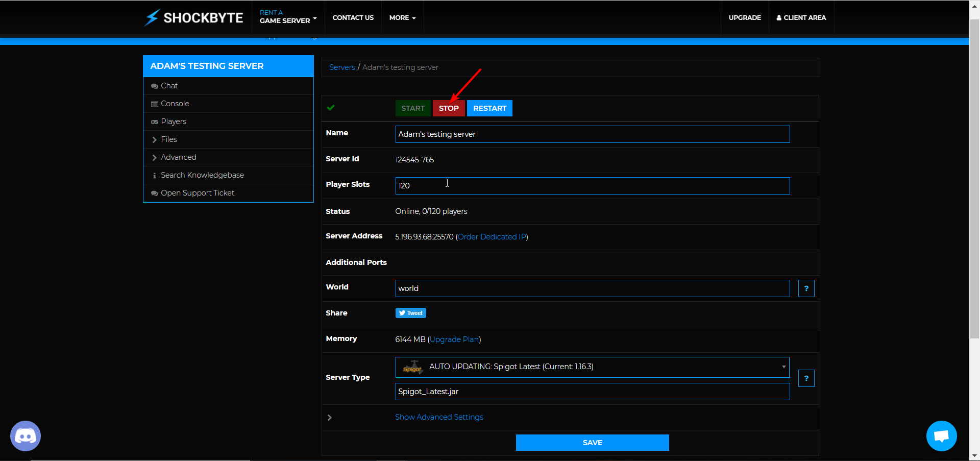Click the green checkmark status icon

point(331,108)
